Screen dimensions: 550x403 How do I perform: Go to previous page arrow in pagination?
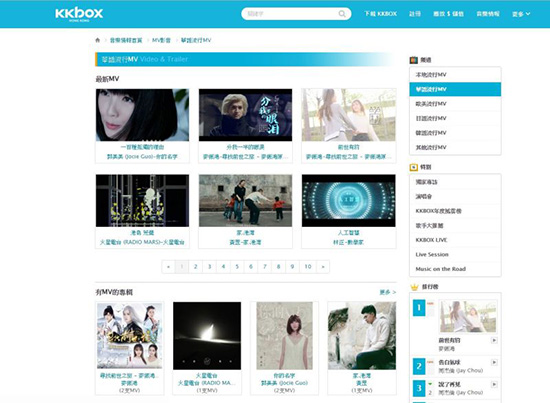168,267
